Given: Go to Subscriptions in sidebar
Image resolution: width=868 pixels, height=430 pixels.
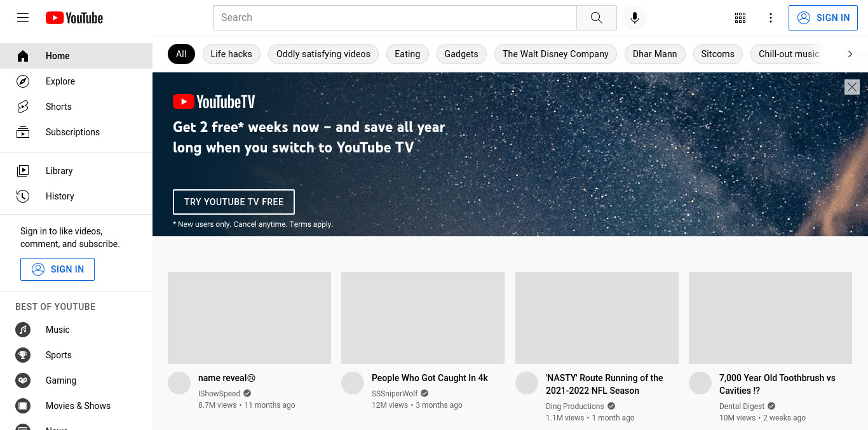Looking at the screenshot, I should pyautogui.click(x=76, y=132).
